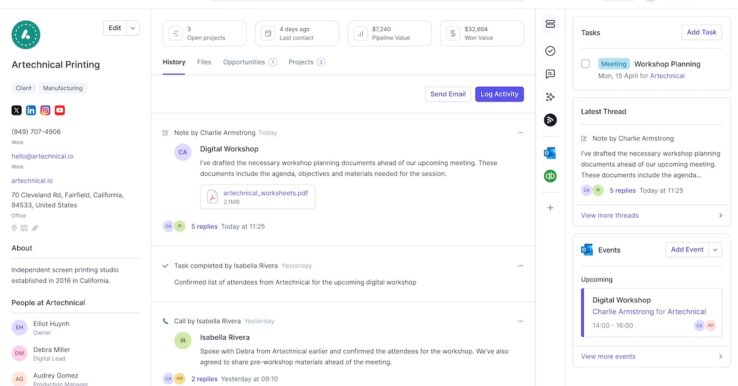Open the X (Twitter) social profile icon
This screenshot has height=386, width=738.
coord(16,110)
